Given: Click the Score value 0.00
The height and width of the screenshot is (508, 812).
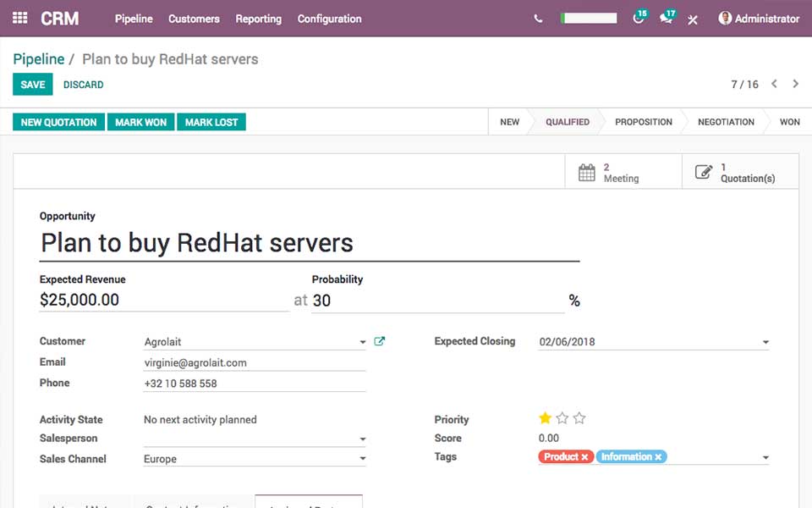Looking at the screenshot, I should coord(548,438).
